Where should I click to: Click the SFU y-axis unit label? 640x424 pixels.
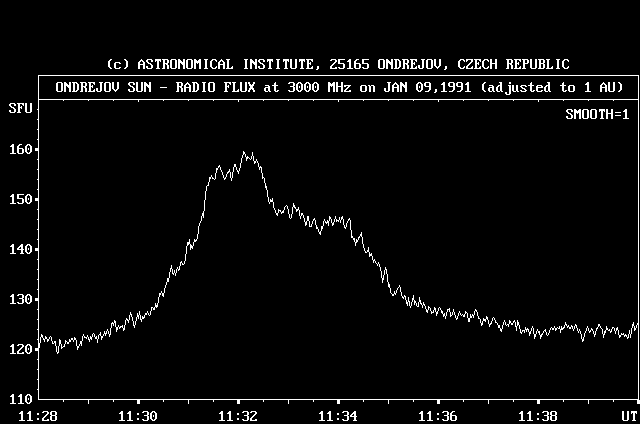click(x=19, y=105)
